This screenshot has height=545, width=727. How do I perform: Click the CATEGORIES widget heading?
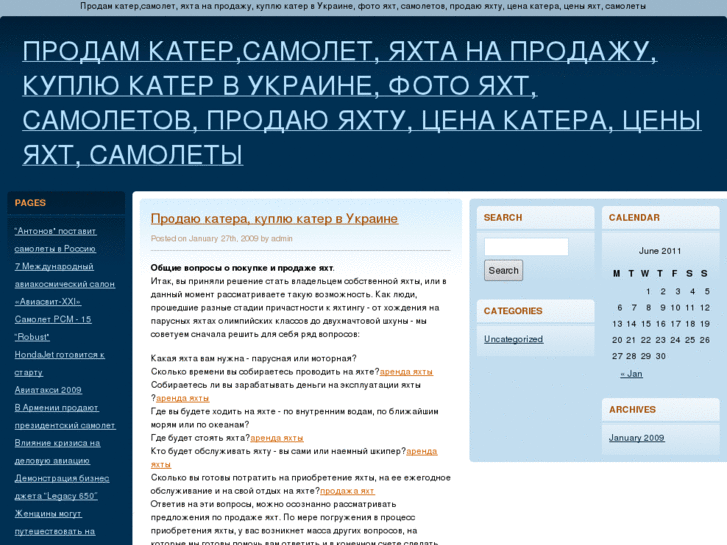[513, 311]
